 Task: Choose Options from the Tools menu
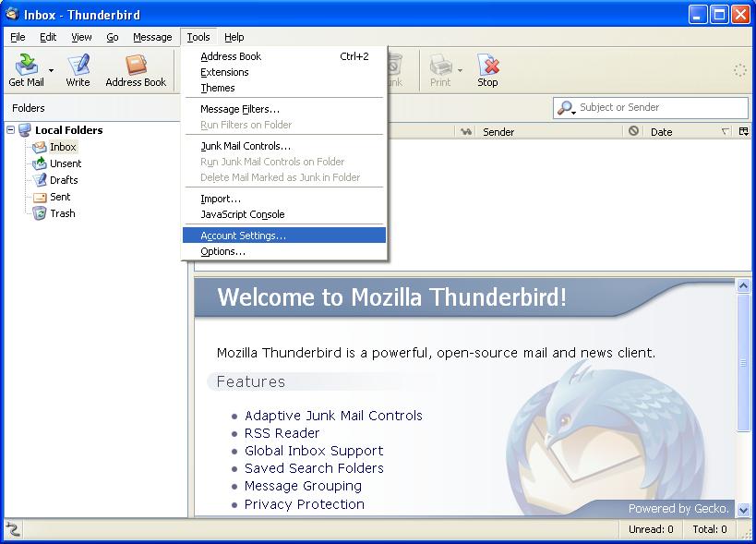point(284,252)
